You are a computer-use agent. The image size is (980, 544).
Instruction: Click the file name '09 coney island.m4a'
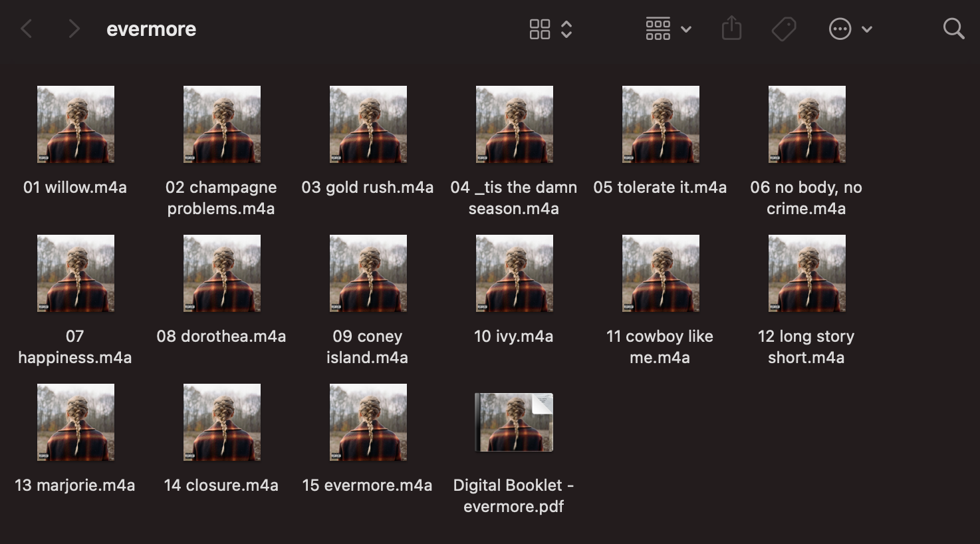368,347
